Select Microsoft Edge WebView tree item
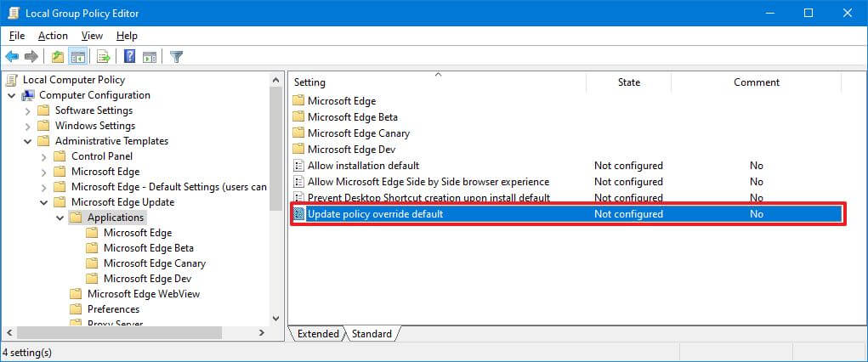 tap(144, 294)
